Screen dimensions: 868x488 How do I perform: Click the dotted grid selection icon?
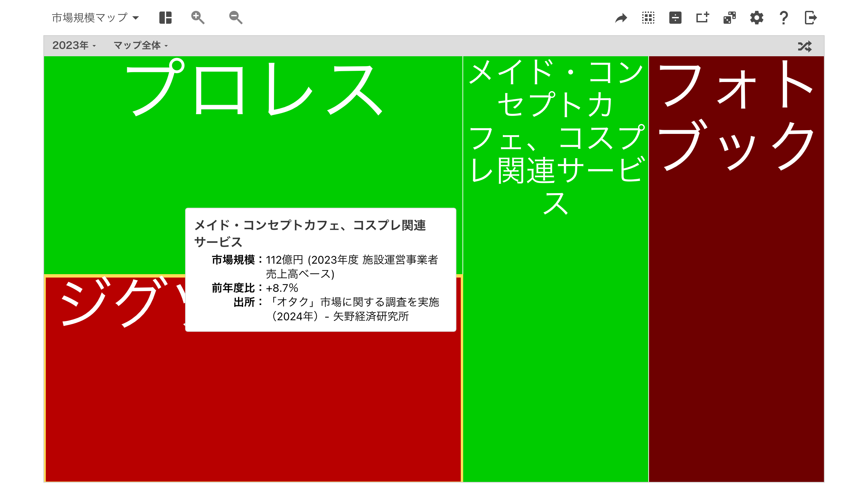(x=648, y=18)
